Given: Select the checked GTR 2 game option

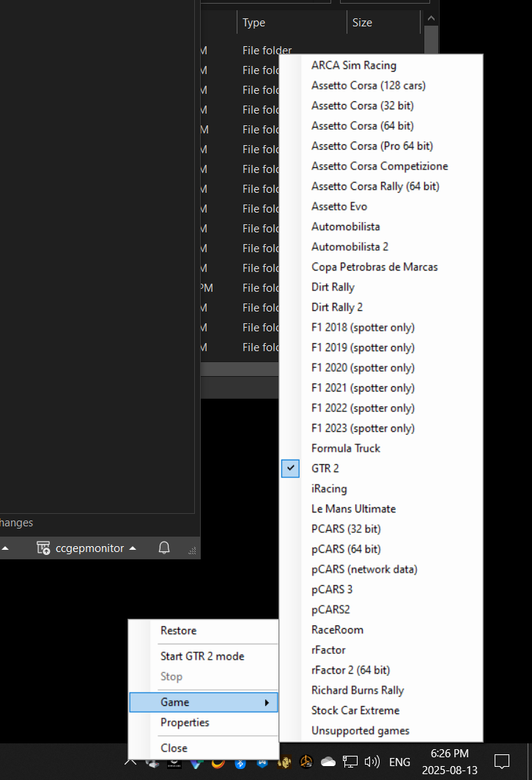Looking at the screenshot, I should click(381, 468).
